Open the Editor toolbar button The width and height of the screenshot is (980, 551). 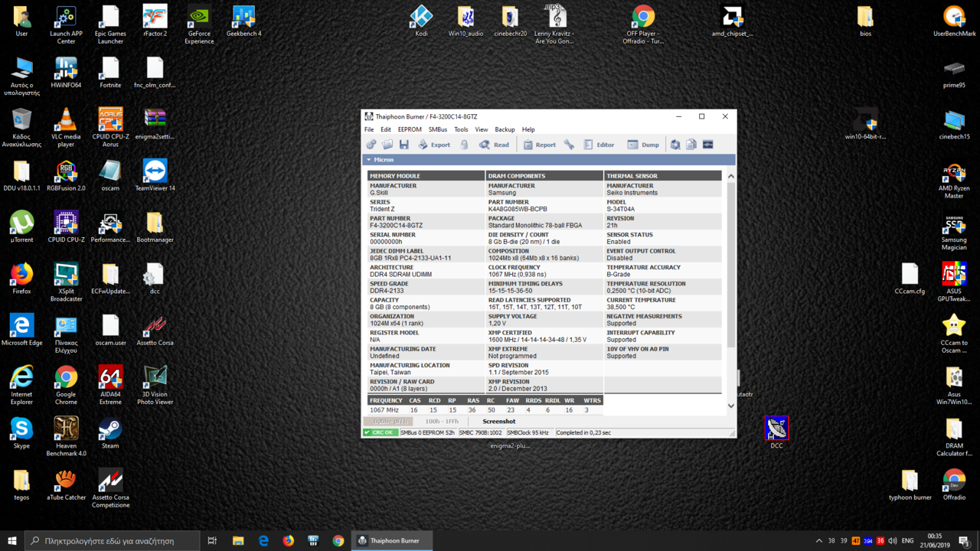(x=599, y=145)
